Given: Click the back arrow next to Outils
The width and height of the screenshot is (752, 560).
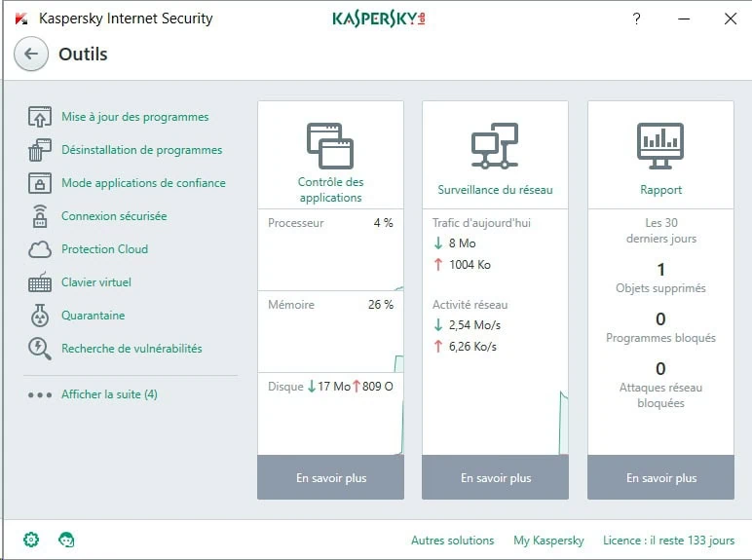Looking at the screenshot, I should click(x=31, y=55).
